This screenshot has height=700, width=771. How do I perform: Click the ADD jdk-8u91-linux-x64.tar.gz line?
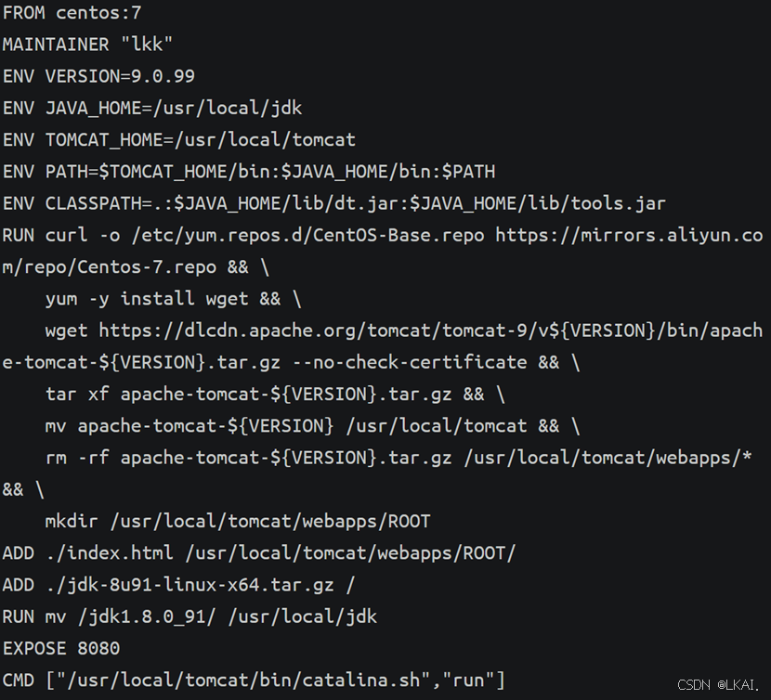click(x=178, y=585)
